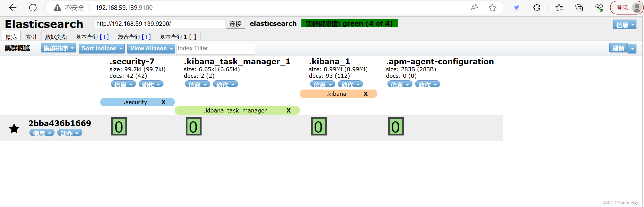Open the 集群排序 dropdown

[58, 48]
